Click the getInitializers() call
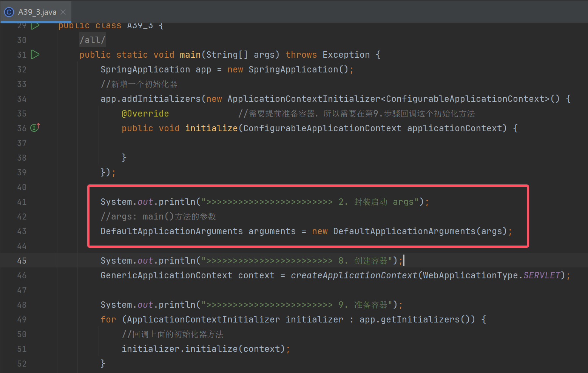Screen dimensions: 588x373 [425, 319]
